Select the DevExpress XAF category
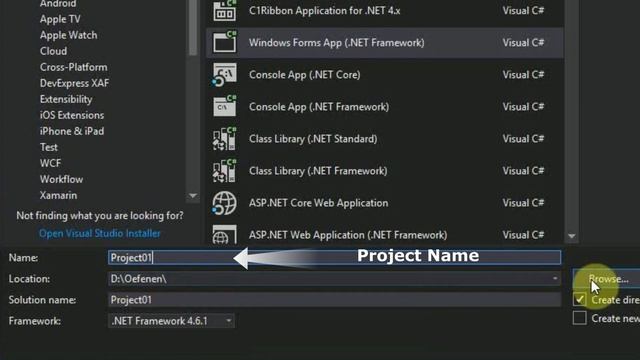The image size is (640, 360). (x=74, y=83)
